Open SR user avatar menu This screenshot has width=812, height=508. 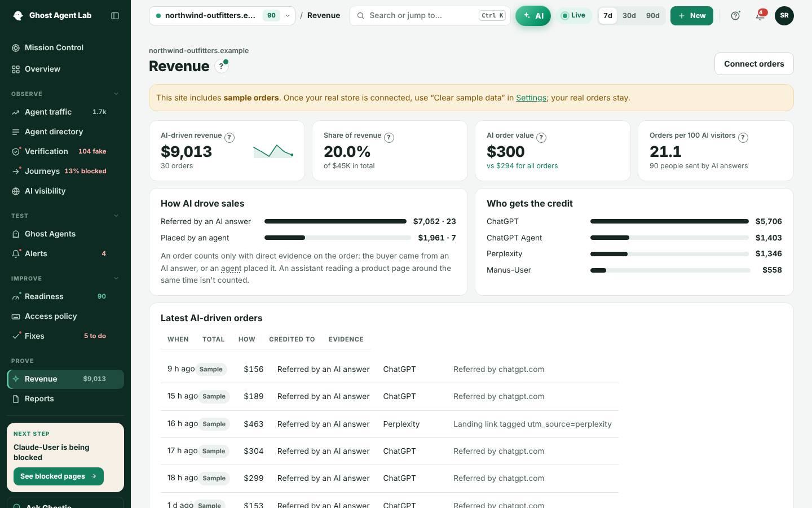pyautogui.click(x=784, y=16)
